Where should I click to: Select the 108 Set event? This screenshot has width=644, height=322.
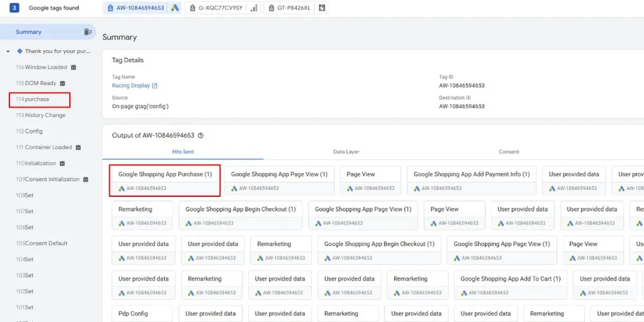(x=25, y=196)
